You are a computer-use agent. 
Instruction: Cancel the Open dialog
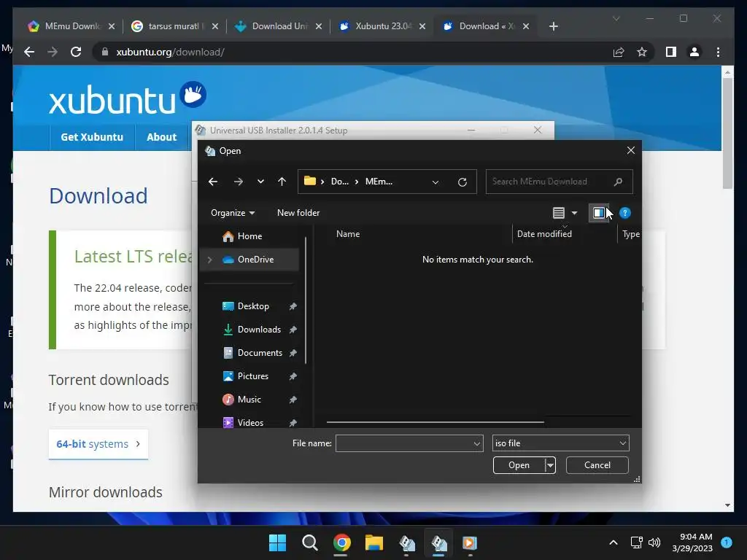[597, 465]
